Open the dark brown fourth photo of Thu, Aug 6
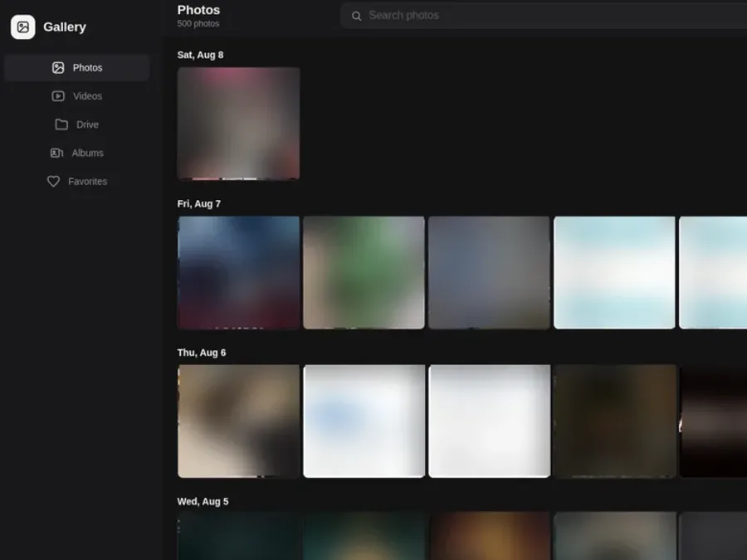747x560 pixels. coord(614,421)
